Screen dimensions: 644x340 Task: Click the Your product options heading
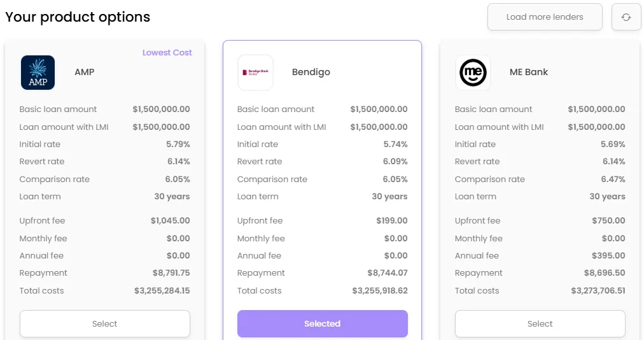click(78, 17)
